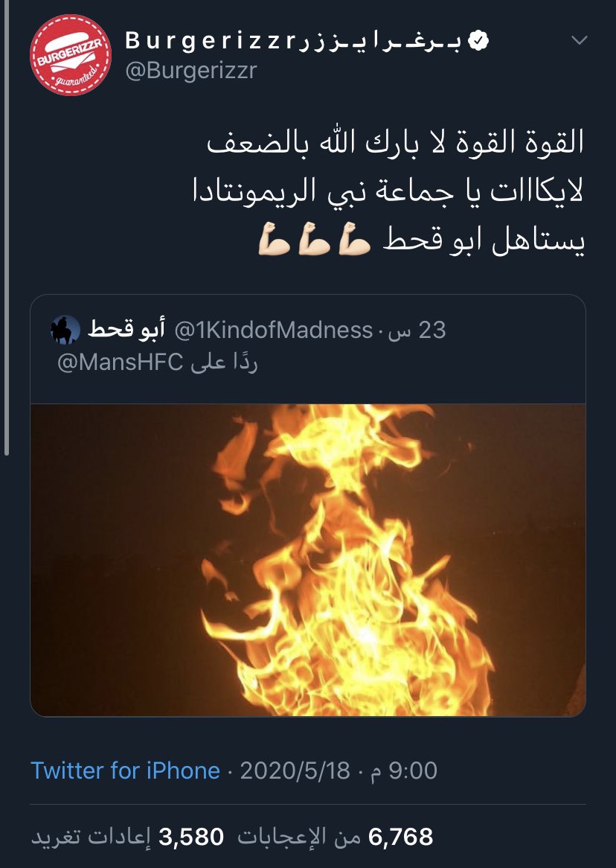Open the 2020/5/18 date stamp

pos(295,770)
